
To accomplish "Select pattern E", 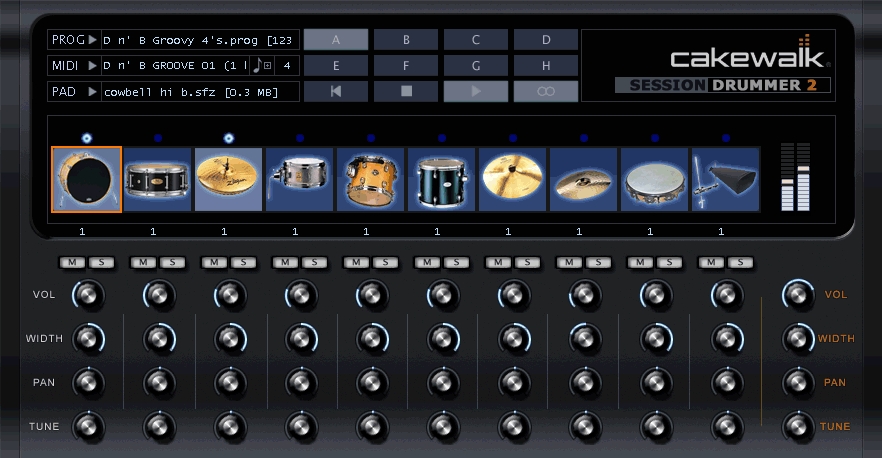I will pos(336,65).
